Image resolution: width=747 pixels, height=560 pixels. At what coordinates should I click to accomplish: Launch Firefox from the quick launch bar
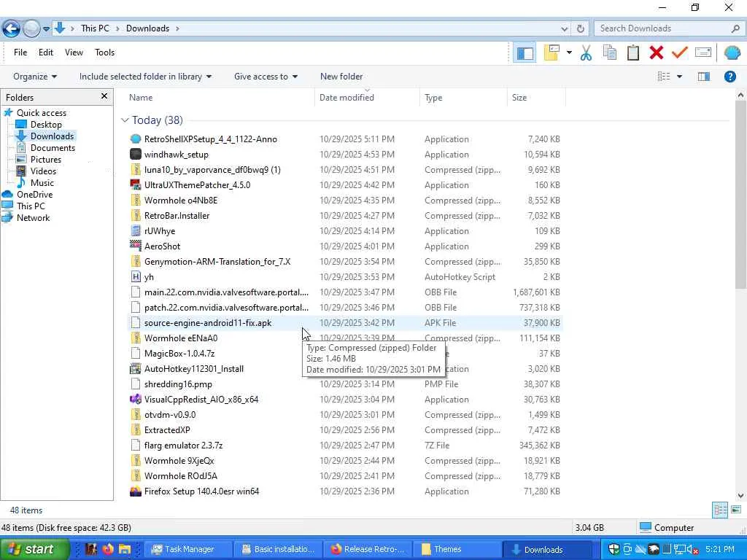pos(108,549)
